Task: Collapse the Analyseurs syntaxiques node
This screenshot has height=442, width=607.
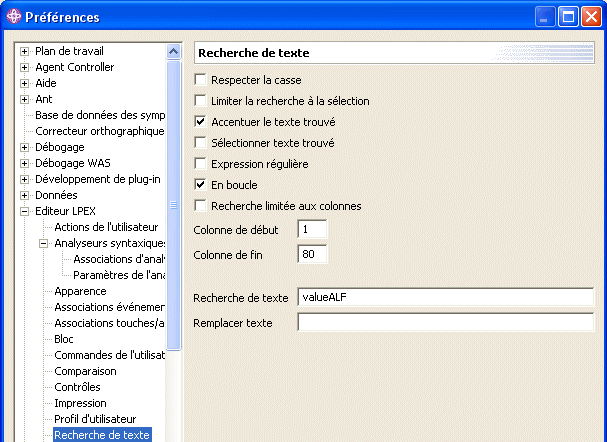Action: coord(43,243)
